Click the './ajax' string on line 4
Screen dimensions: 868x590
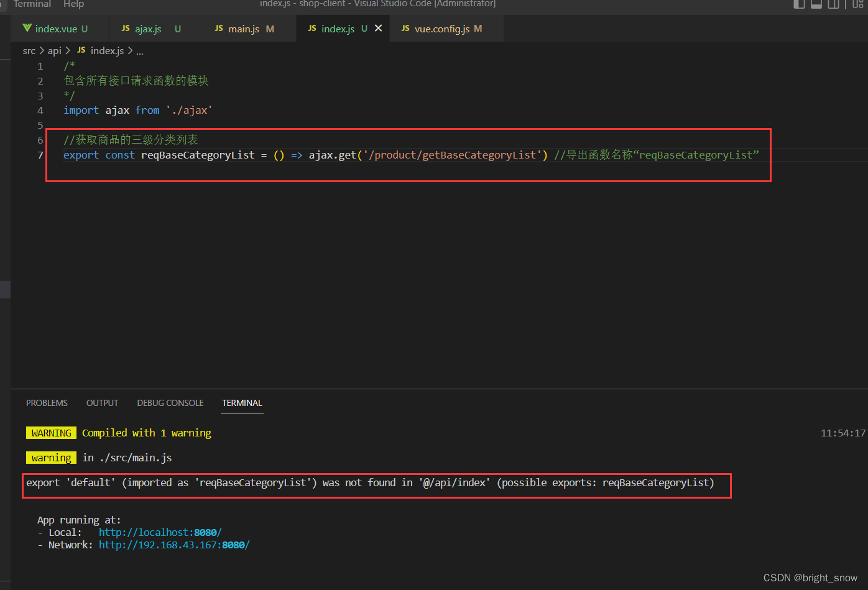coord(189,111)
